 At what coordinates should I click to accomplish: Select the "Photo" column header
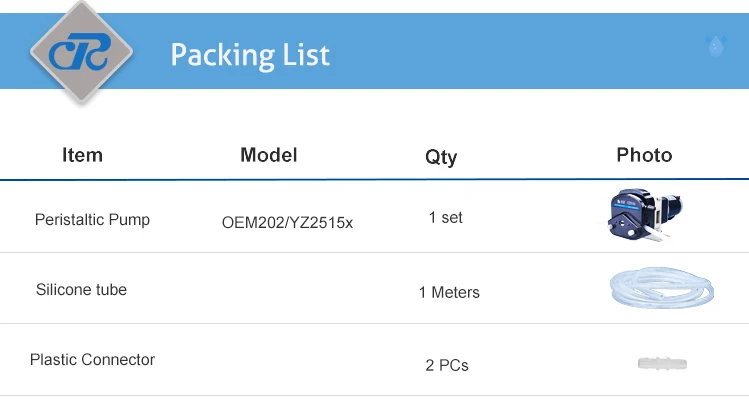[644, 155]
